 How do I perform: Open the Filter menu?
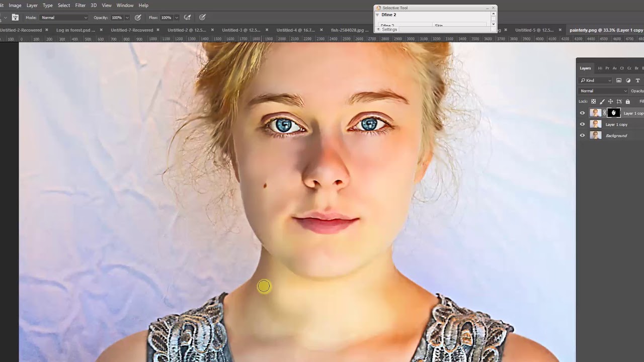coord(80,5)
